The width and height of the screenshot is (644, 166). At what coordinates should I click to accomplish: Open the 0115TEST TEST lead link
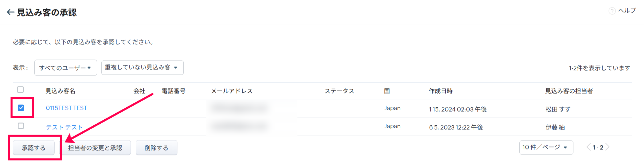pos(66,108)
